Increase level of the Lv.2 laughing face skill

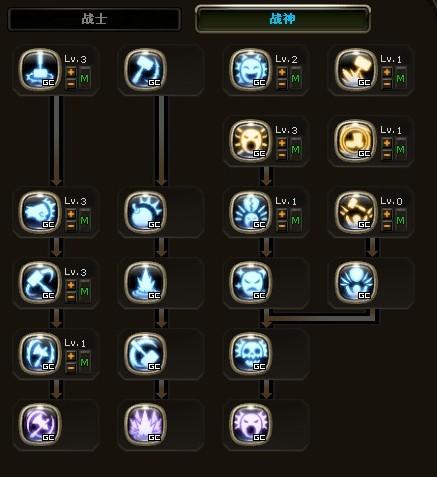[282, 72]
